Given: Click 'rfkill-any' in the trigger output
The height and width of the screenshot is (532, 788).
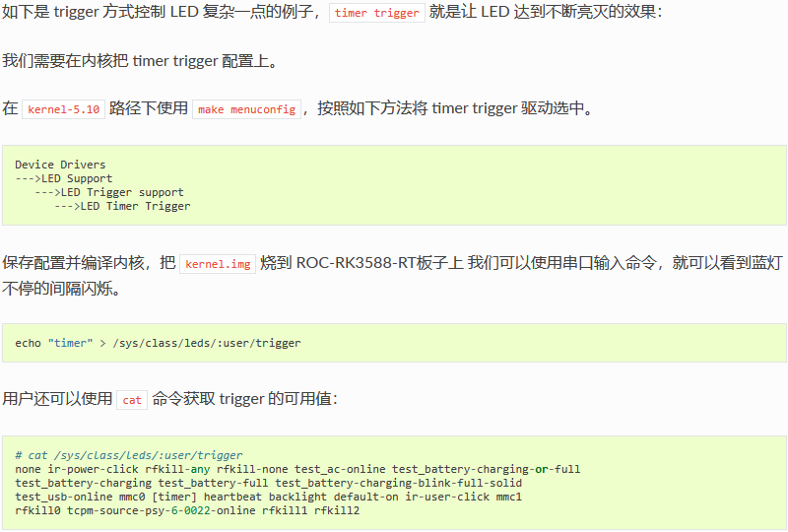Looking at the screenshot, I should 177,469.
